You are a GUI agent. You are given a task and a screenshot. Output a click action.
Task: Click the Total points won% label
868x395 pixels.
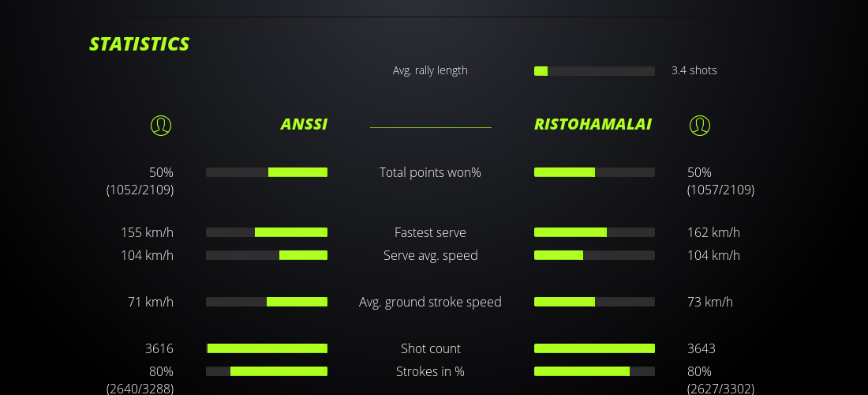(x=430, y=172)
